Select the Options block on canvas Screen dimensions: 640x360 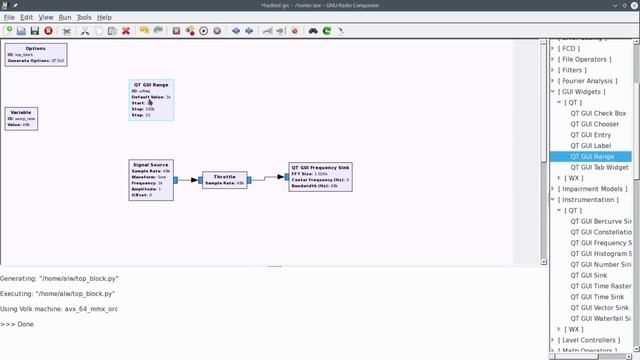click(x=36, y=55)
